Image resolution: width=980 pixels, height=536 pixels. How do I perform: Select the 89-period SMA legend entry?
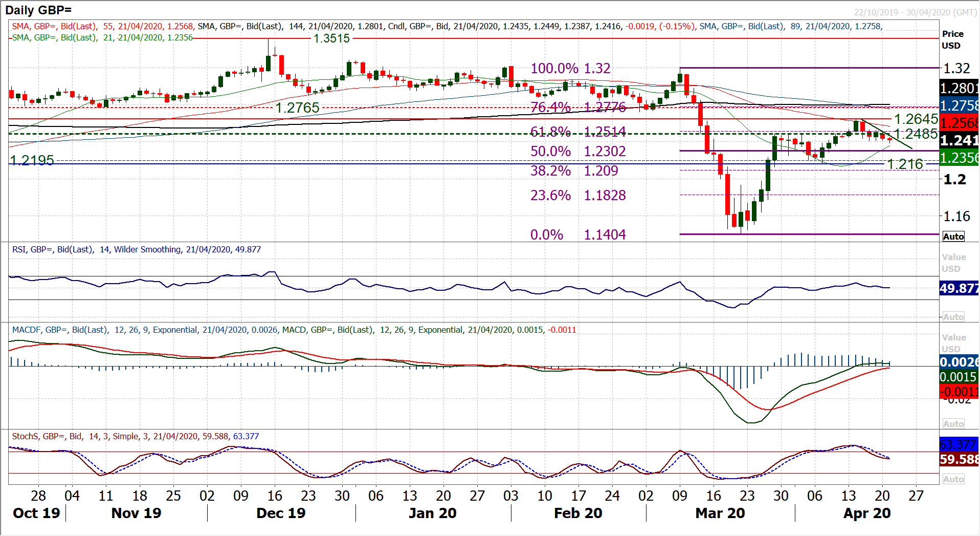pyautogui.click(x=791, y=26)
